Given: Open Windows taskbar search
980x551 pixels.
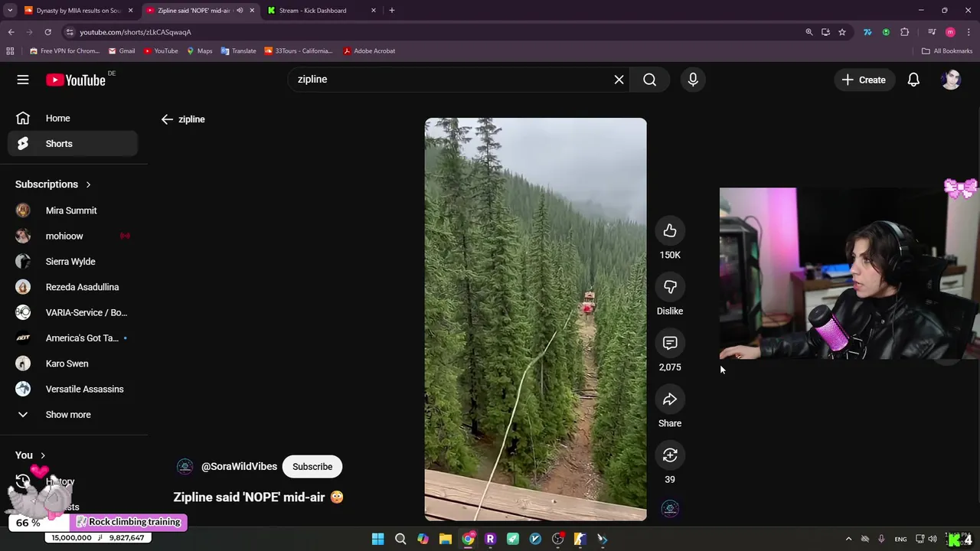Looking at the screenshot, I should (x=400, y=539).
